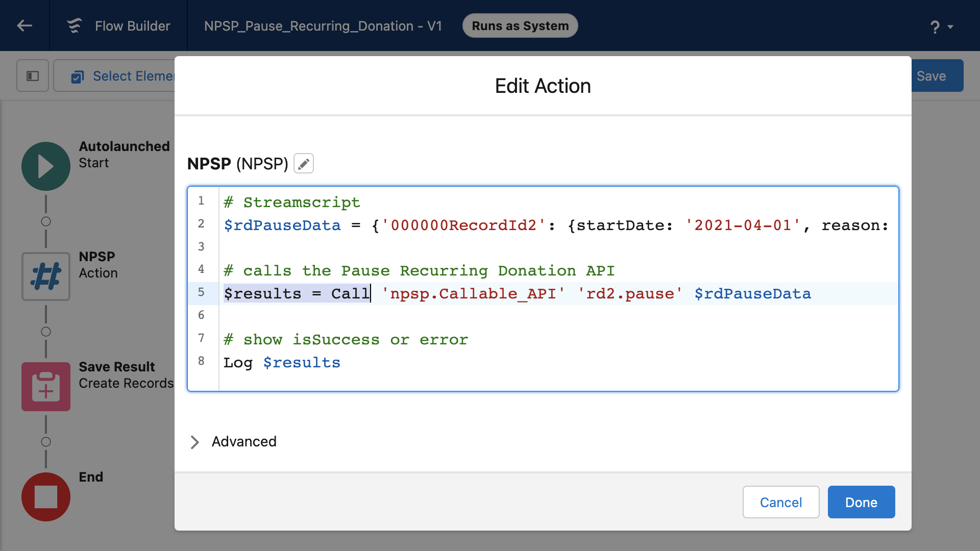Click the Flow Builder logo icon
Viewport: 980px width, 551px height.
[x=75, y=26]
